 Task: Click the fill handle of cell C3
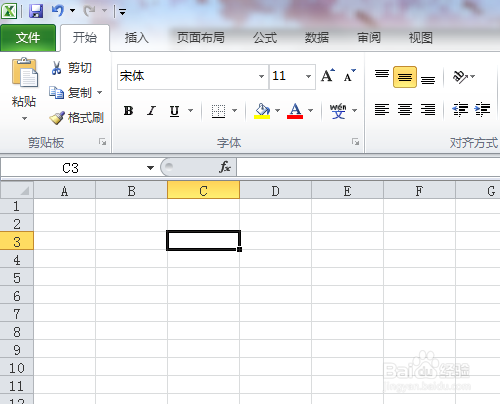pyautogui.click(x=240, y=249)
